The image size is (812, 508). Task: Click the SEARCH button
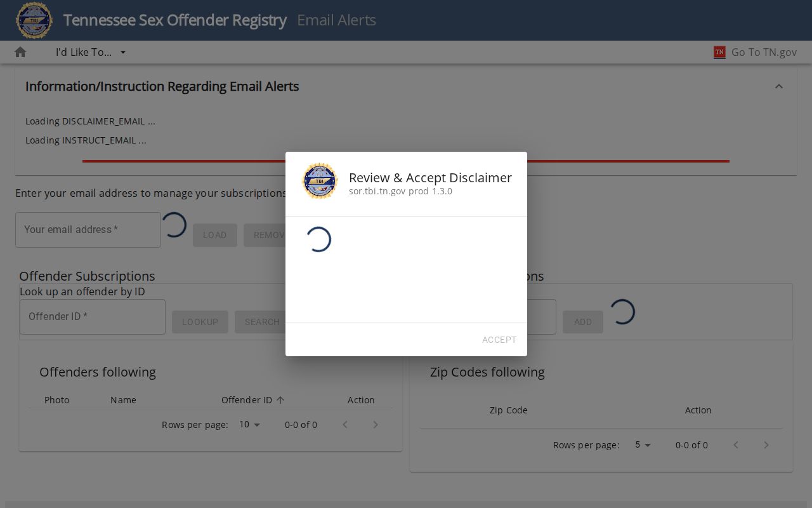[261, 322]
